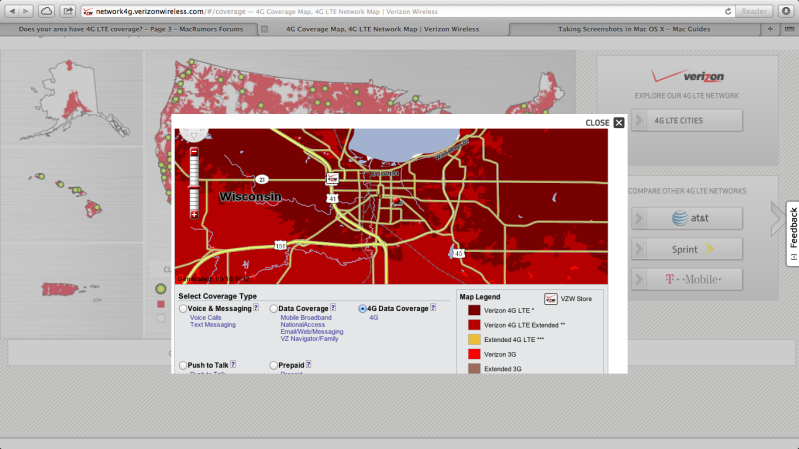Click the address bar URL field
This screenshot has height=449, width=799.
403,11
